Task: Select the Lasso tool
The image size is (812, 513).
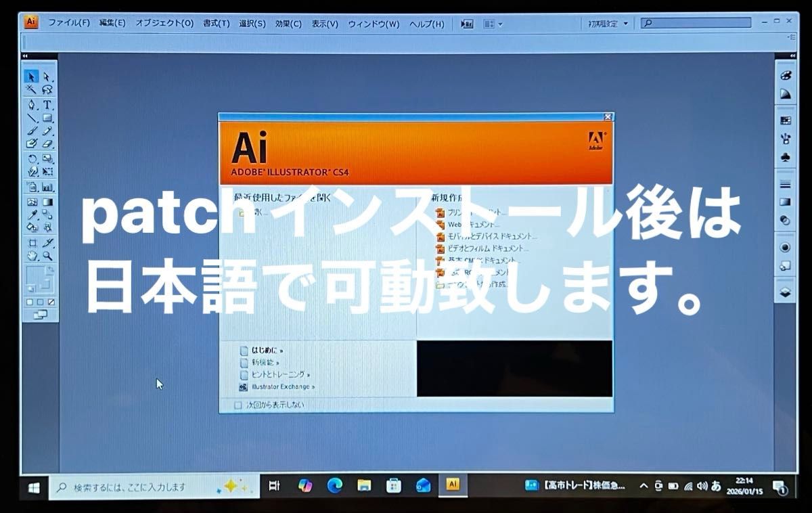Action: (47, 89)
